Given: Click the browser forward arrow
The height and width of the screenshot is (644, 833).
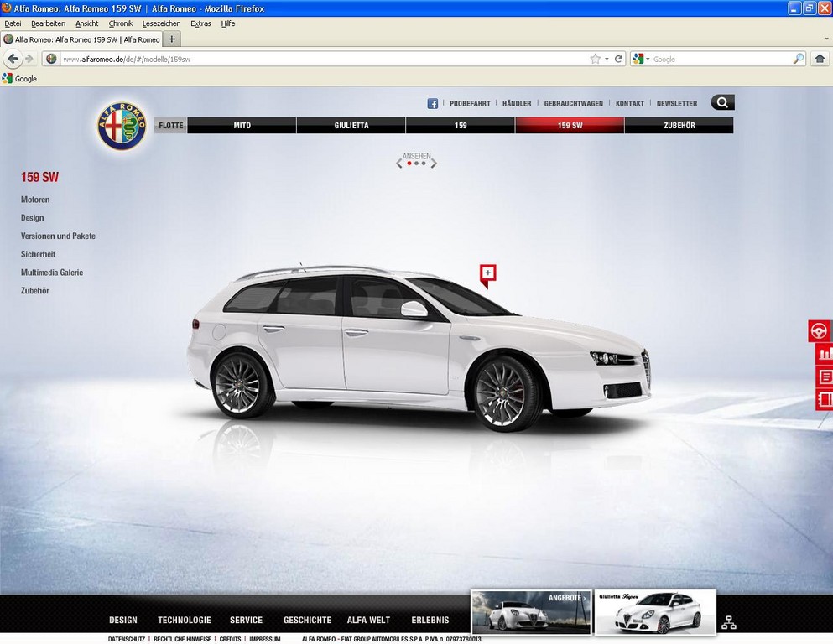Looking at the screenshot, I should (29, 59).
